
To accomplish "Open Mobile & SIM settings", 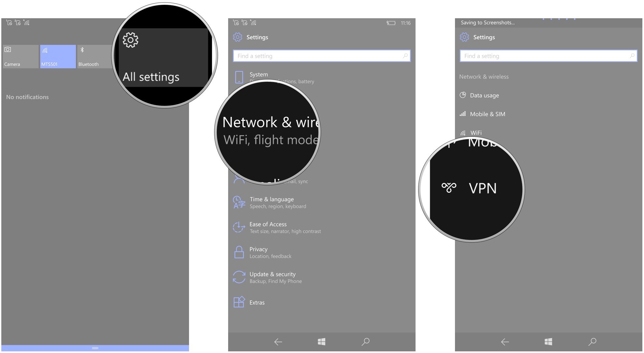I will (x=487, y=113).
